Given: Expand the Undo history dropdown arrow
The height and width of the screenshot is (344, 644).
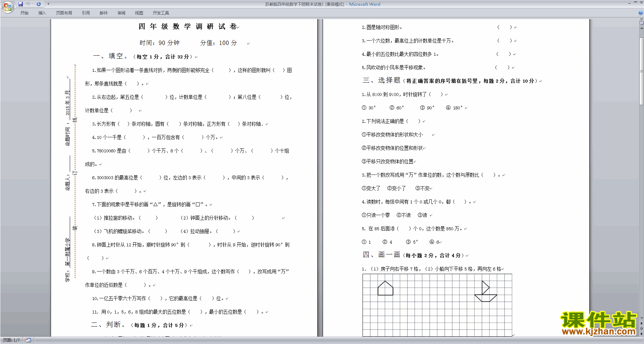Looking at the screenshot, I should point(33,4).
